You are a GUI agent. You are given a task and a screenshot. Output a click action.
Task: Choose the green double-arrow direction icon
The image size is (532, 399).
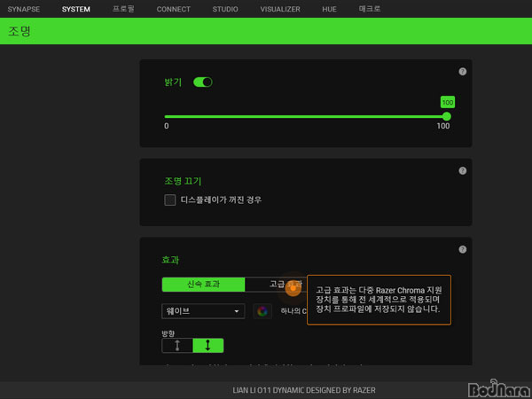(x=208, y=346)
